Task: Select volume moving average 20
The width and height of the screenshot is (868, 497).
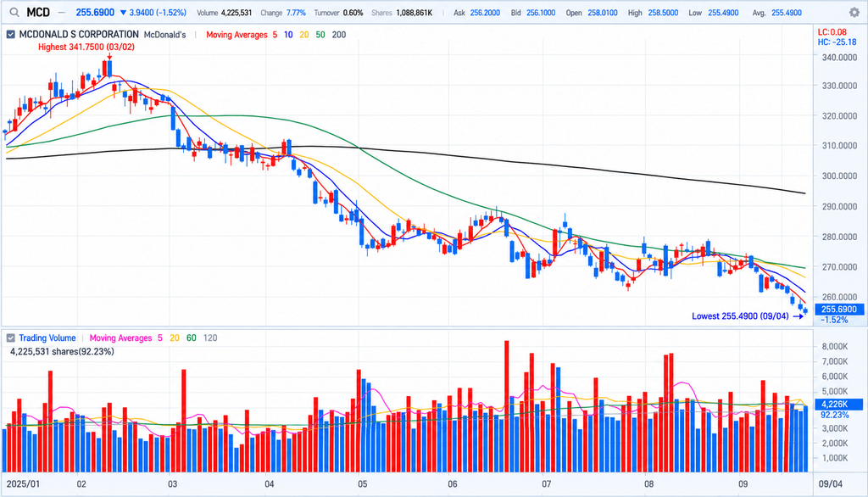Action: 175,338
